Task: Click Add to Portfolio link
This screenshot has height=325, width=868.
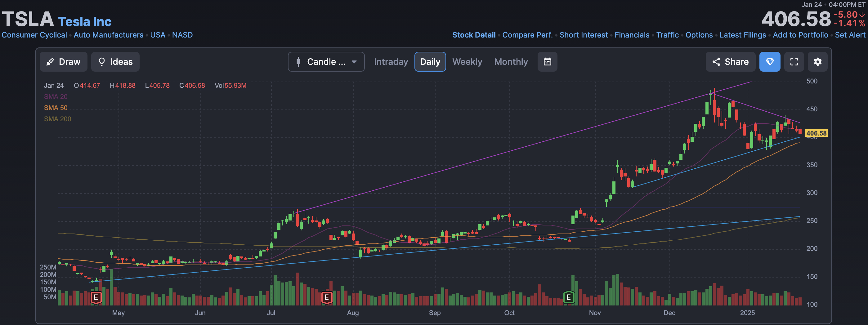Action: (800, 35)
